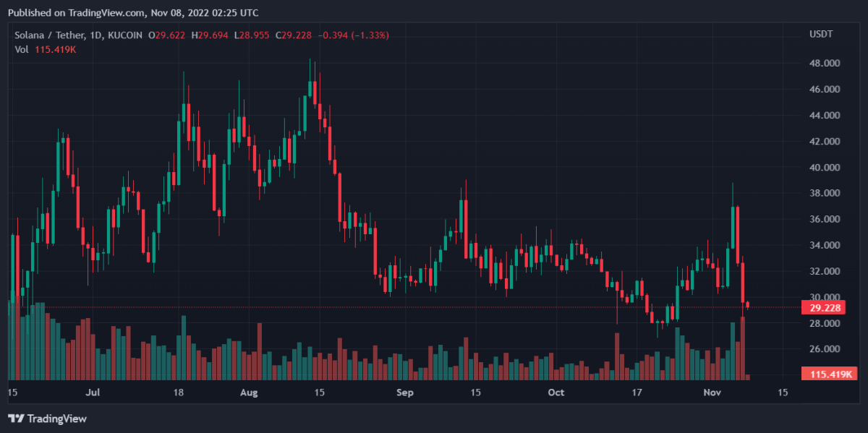Click the 17 label on the date axis

pyautogui.click(x=637, y=393)
